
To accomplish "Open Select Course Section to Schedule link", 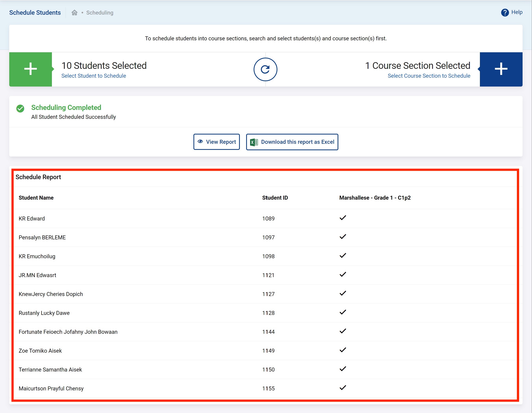I will pyautogui.click(x=429, y=76).
